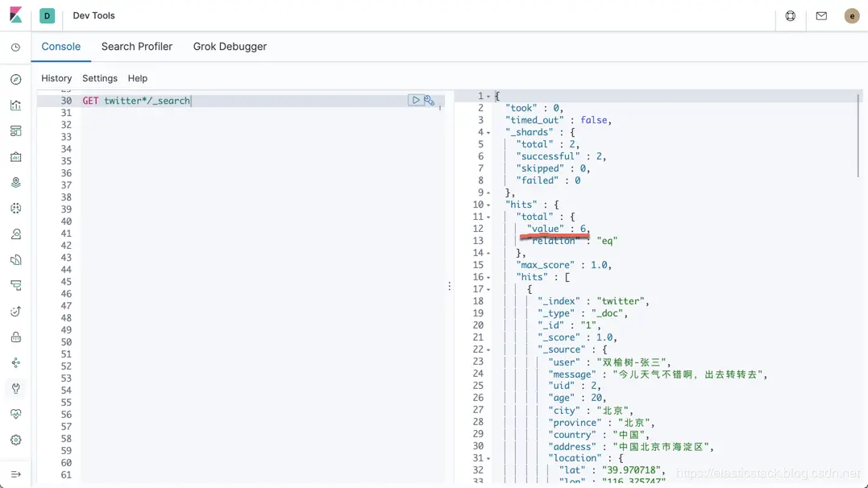Open the request wrench options menu
This screenshot has width=868, height=488.
point(429,100)
